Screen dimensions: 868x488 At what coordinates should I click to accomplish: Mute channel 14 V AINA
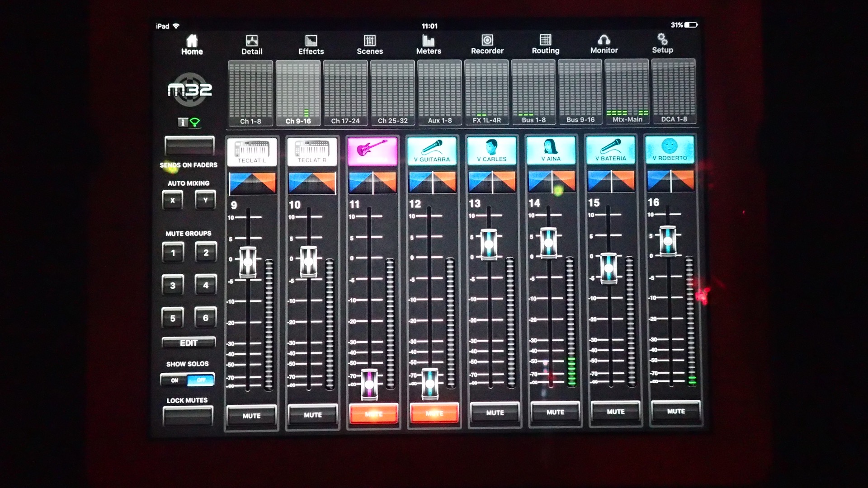point(555,412)
